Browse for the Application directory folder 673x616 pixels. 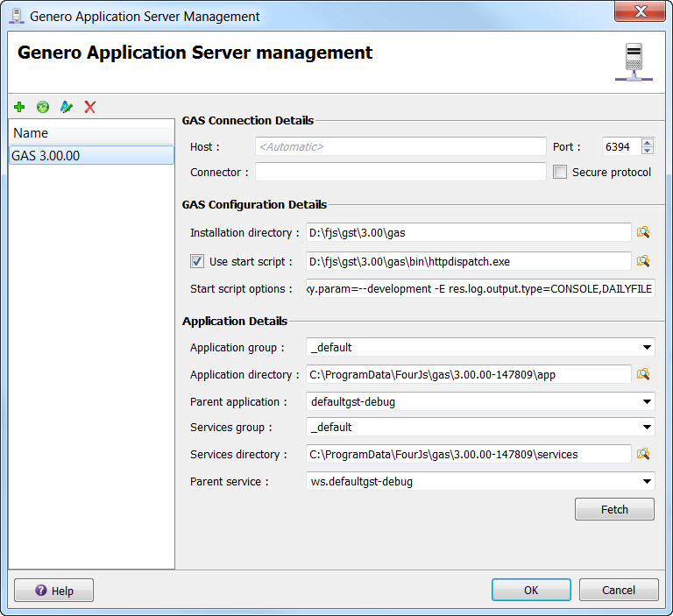click(x=643, y=374)
